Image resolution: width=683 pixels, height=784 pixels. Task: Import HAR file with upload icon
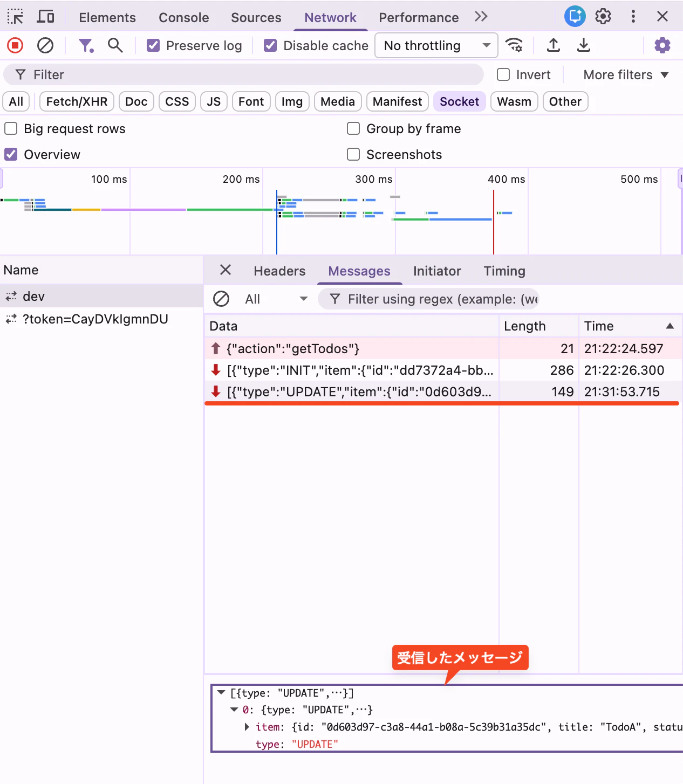[553, 45]
